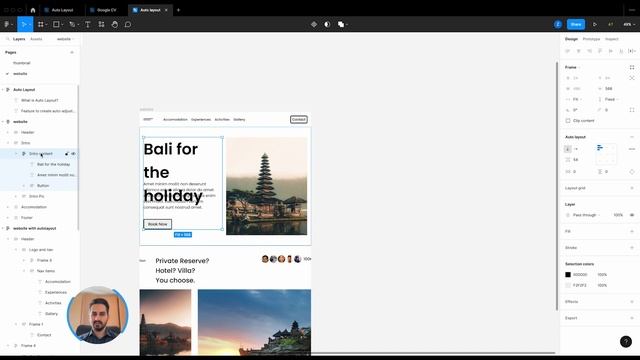
Task: Collapse the Auto Layout frame in layers
Action: coord(3,89)
